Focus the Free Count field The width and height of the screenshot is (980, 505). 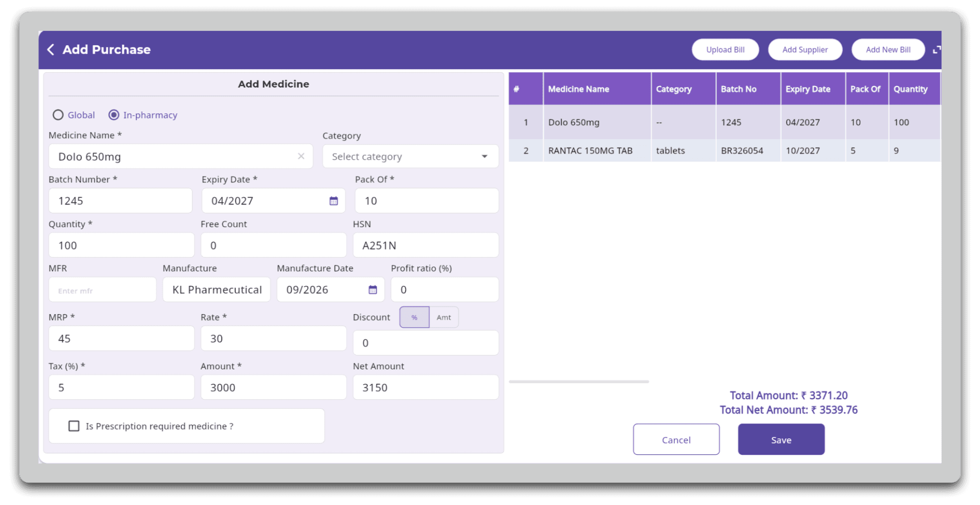point(273,245)
